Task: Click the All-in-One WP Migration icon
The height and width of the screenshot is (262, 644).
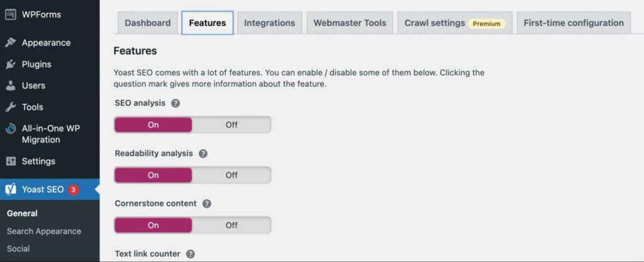Action: 11,128
